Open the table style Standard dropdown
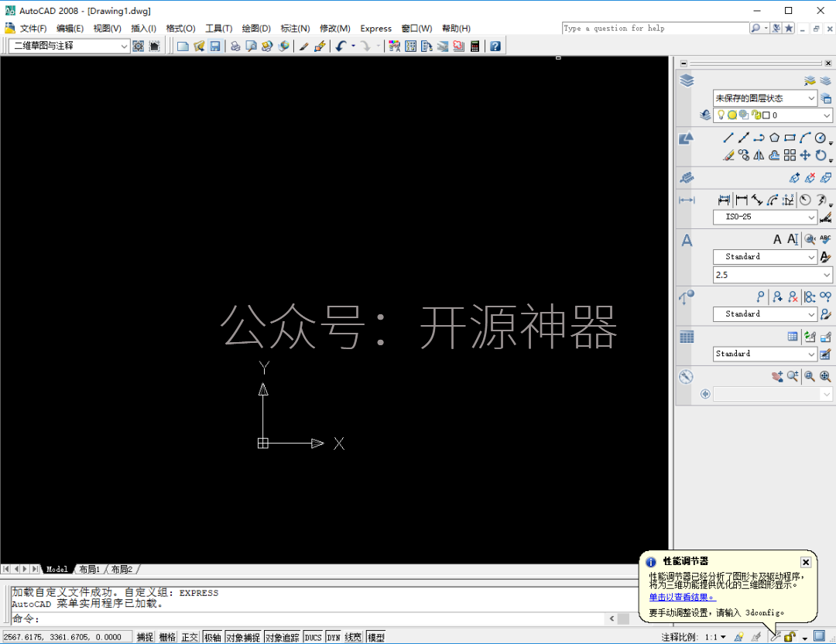The width and height of the screenshot is (836, 644). point(765,354)
